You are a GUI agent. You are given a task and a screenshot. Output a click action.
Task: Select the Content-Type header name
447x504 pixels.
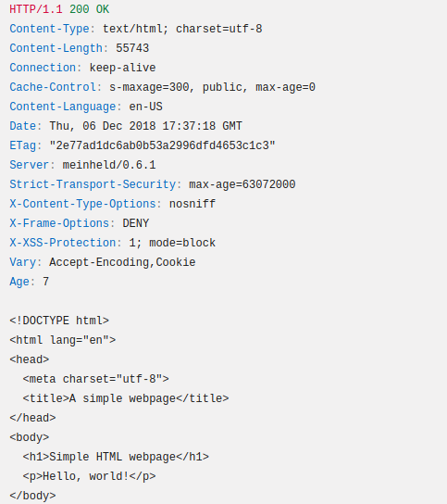pos(49,29)
